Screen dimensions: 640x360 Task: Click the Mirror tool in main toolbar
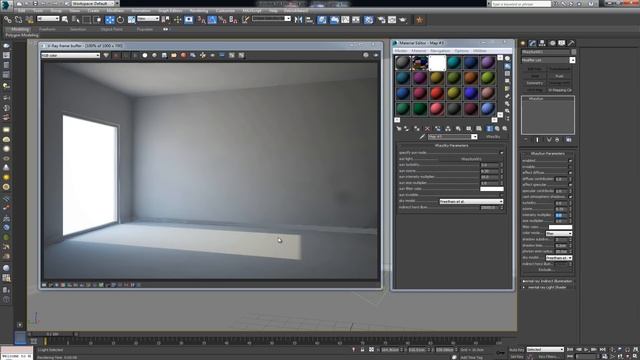(298, 20)
